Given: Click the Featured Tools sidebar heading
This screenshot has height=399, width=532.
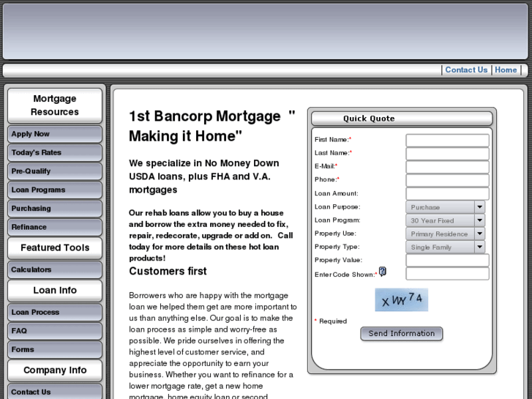Looking at the screenshot, I should 55,248.
